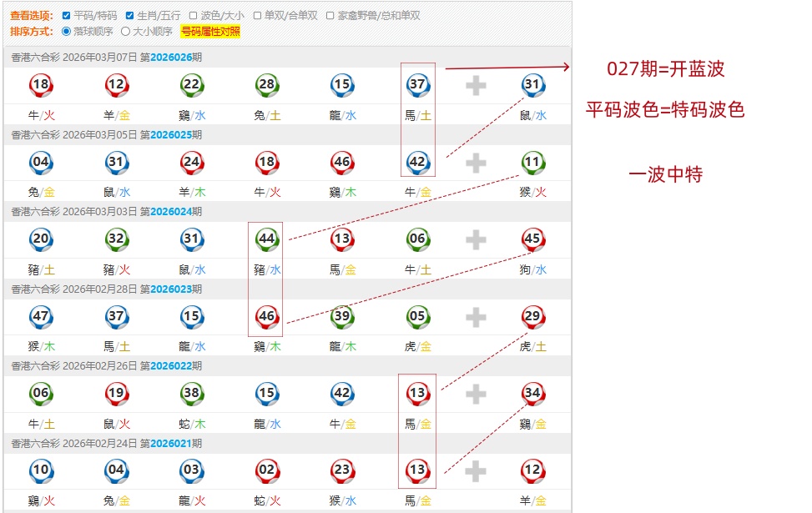The height and width of the screenshot is (513, 812).
Task: Click blue ball 37 in draw 2026026
Action: tap(418, 84)
